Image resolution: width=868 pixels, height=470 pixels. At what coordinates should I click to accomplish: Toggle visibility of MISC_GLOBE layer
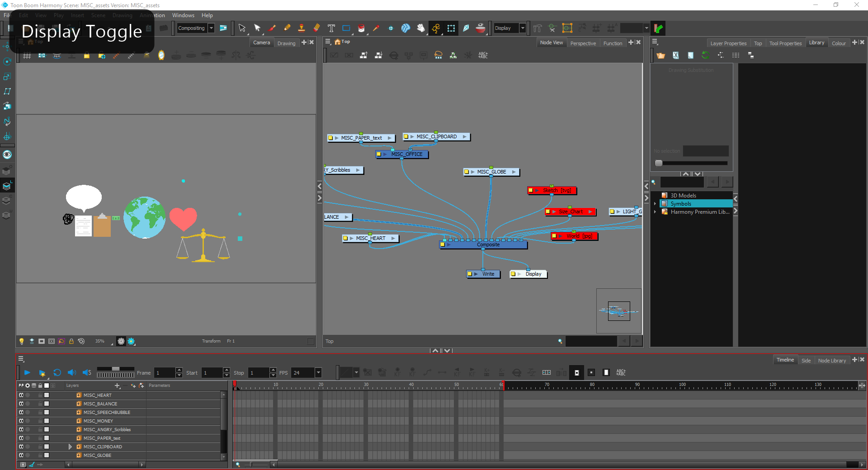[x=21, y=455]
